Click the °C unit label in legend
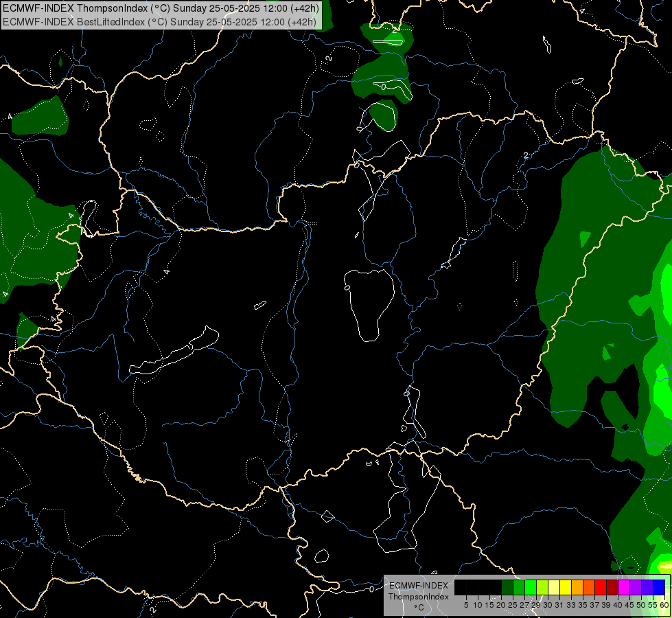Viewport: 672px width, 618px height. [x=419, y=608]
